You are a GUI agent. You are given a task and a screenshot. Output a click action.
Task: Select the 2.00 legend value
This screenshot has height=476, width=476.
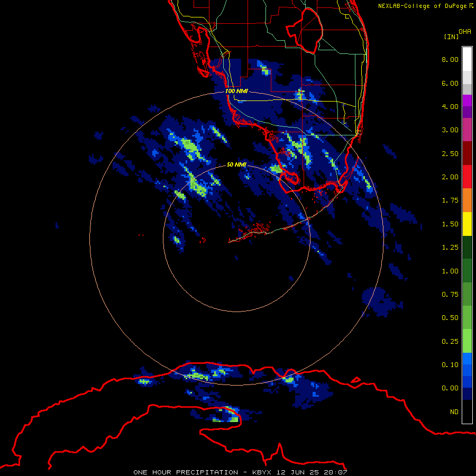450,177
